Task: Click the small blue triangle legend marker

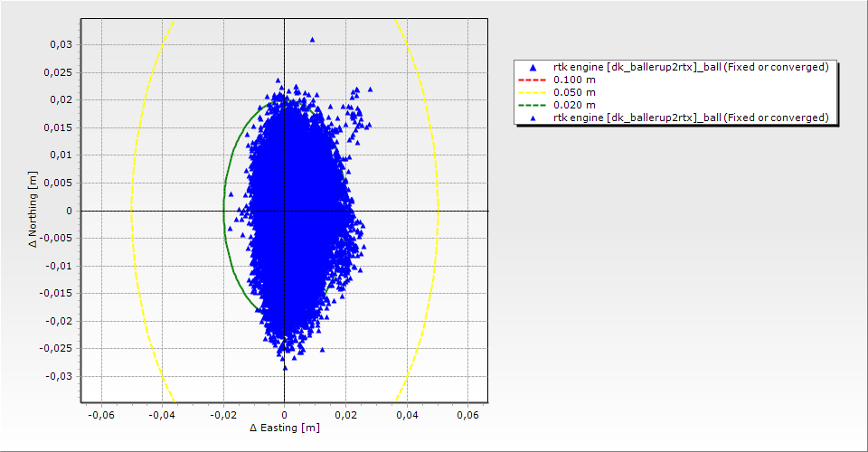Action: (x=533, y=118)
